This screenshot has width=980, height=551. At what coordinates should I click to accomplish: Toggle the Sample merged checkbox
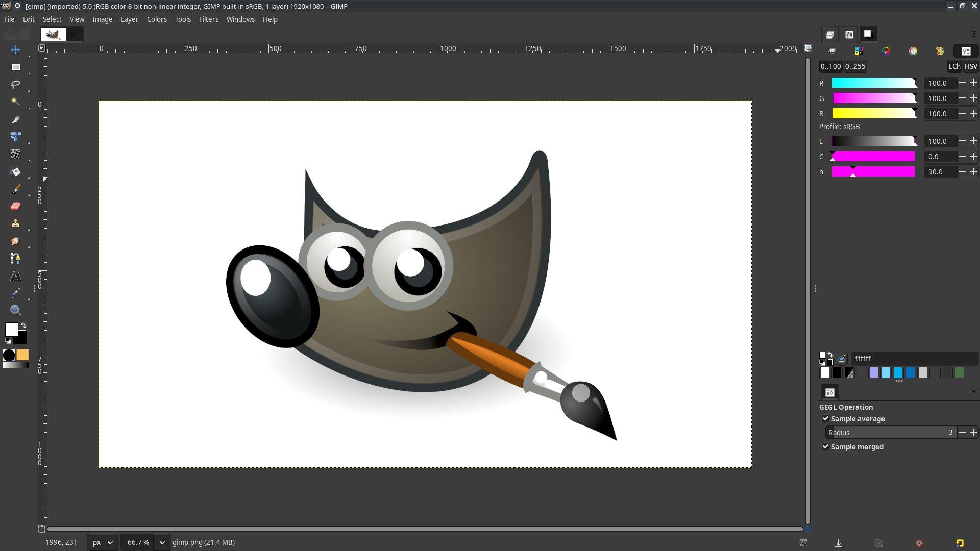click(825, 447)
